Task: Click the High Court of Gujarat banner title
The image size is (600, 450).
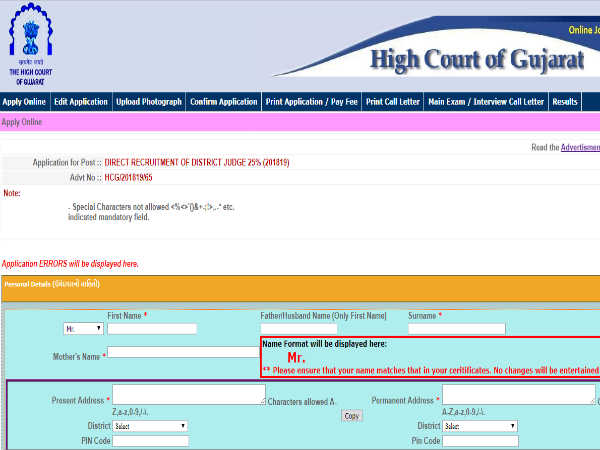Action: click(477, 60)
